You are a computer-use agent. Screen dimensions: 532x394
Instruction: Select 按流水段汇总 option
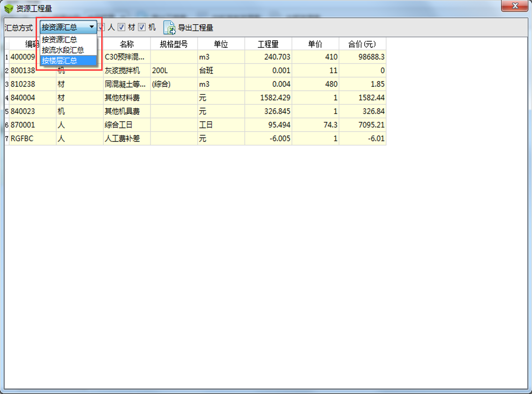click(68, 50)
